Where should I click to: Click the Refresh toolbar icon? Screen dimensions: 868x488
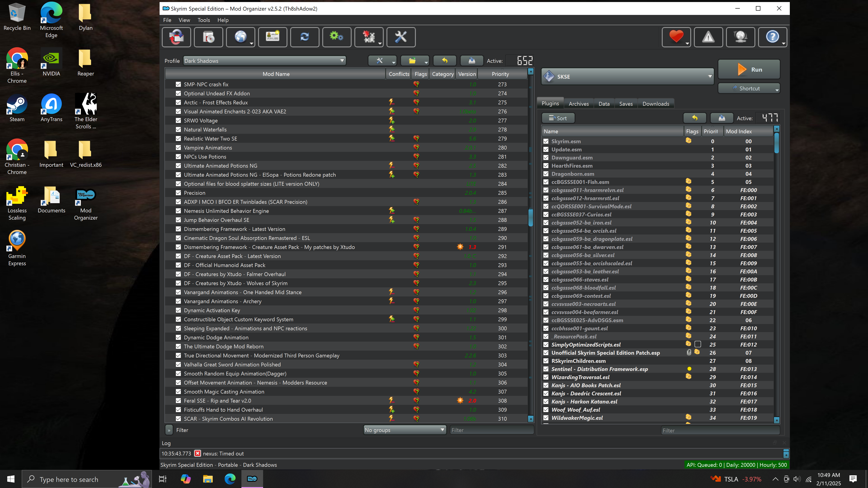point(305,37)
